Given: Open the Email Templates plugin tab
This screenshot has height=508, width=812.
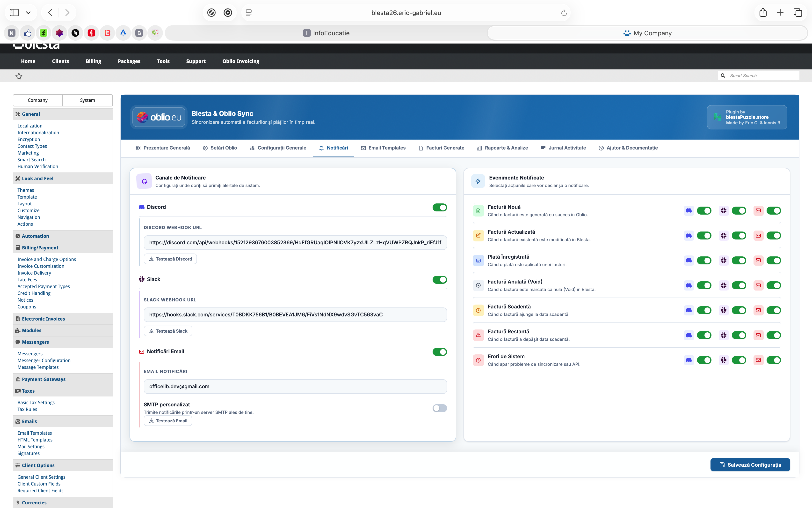Looking at the screenshot, I should [x=383, y=148].
